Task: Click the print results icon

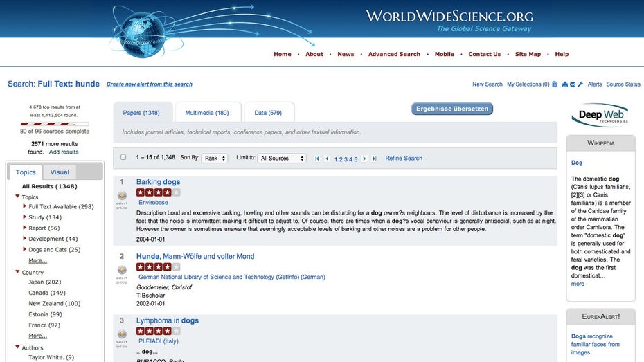Action: (564, 84)
